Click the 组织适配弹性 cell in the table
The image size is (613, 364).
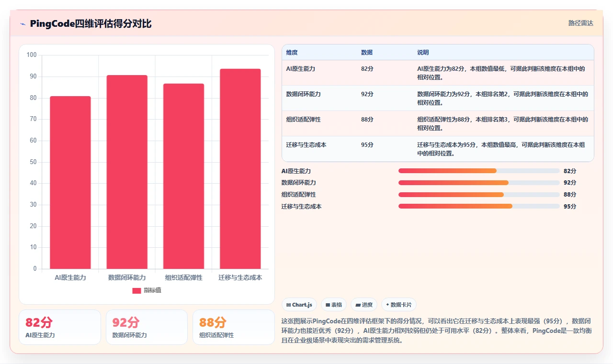coord(303,120)
